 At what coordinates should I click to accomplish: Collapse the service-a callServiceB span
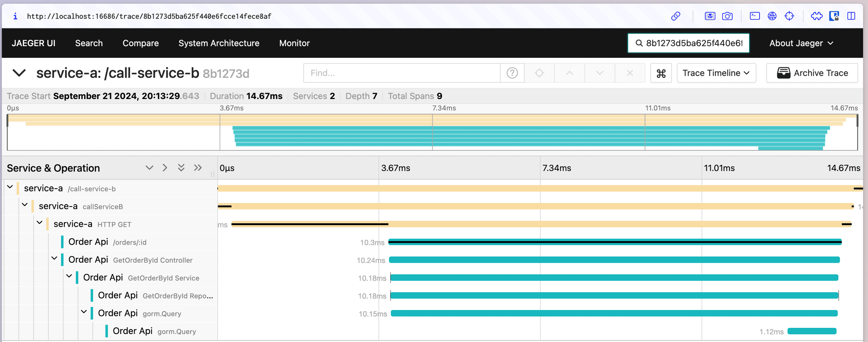[x=25, y=205]
